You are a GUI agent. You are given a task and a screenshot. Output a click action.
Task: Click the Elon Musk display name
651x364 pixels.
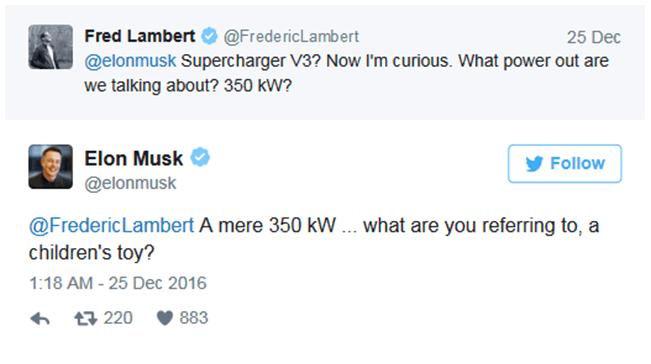click(x=134, y=159)
